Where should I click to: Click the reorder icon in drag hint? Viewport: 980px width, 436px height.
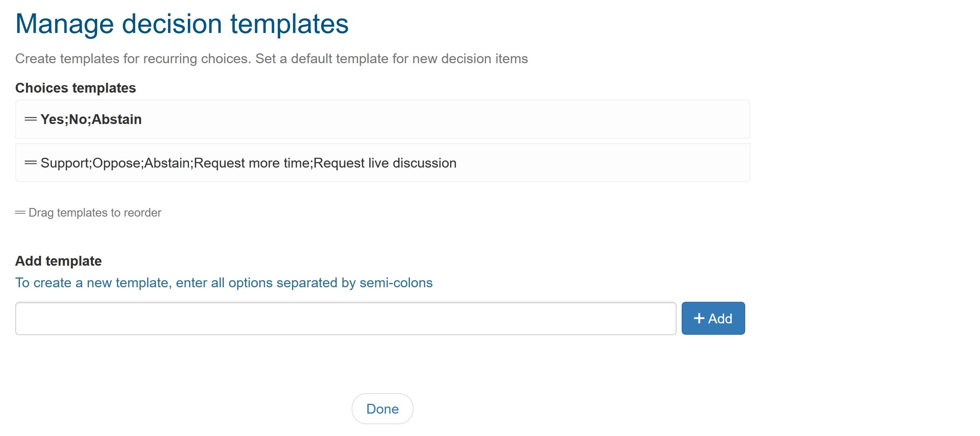20,213
